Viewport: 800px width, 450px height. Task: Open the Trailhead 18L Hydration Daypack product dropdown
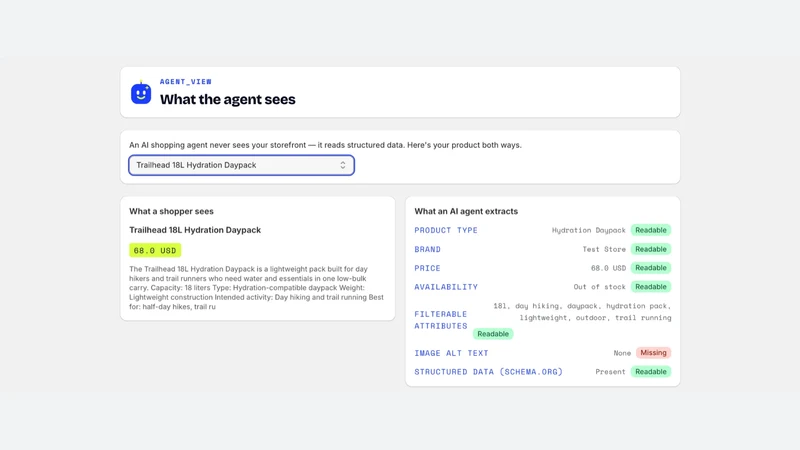[241, 165]
